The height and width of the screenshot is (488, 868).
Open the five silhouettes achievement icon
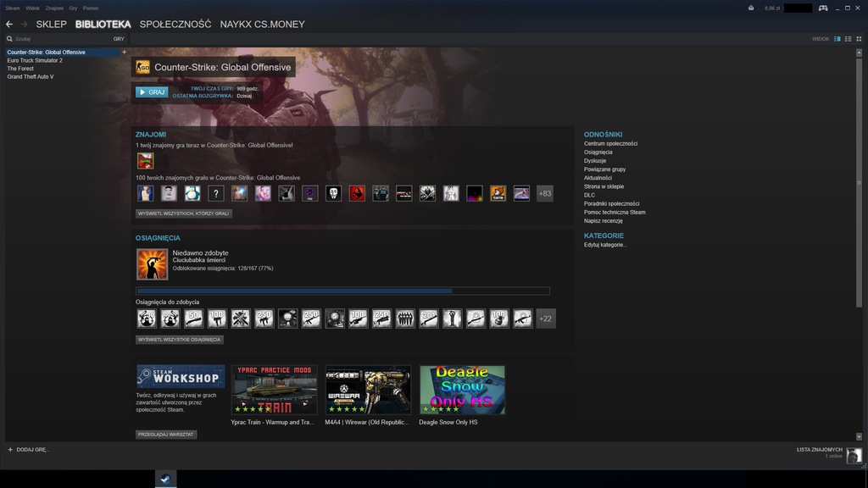click(405, 319)
